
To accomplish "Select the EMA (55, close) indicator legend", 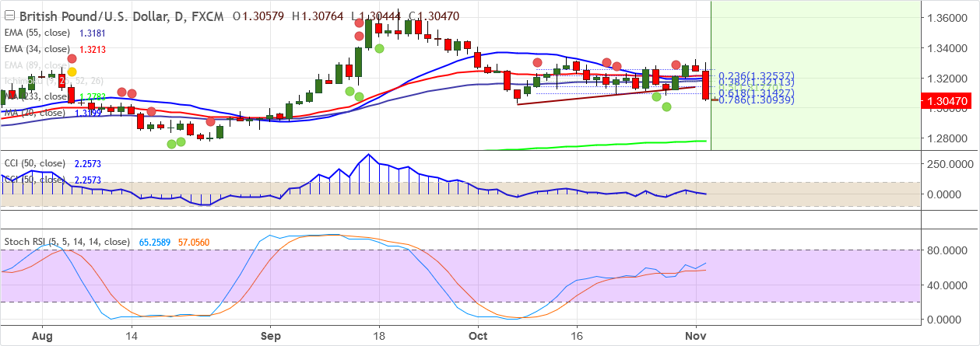I will click(x=37, y=33).
